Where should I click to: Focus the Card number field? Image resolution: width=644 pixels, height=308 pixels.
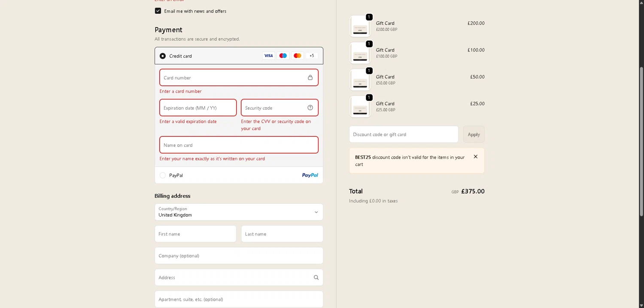click(239, 78)
